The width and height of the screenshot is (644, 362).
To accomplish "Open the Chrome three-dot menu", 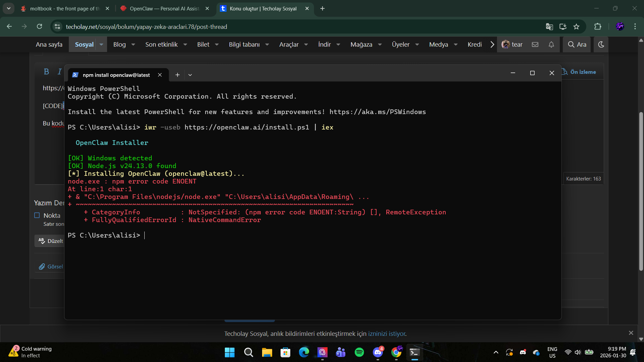I will 635,27.
